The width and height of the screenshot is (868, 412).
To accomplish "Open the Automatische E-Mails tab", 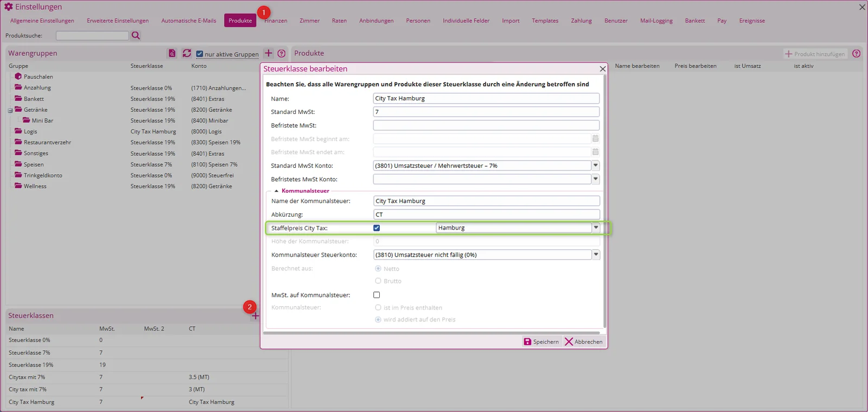I will 189,21.
